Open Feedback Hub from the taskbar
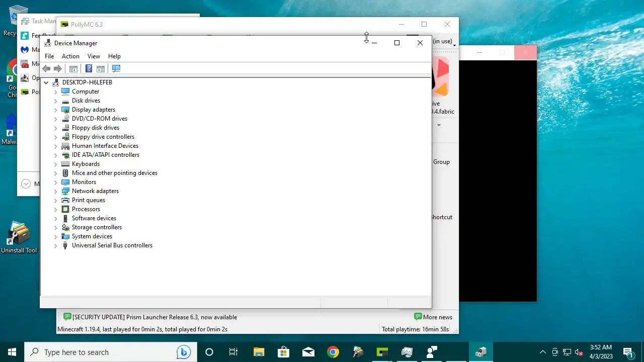 [x=431, y=352]
